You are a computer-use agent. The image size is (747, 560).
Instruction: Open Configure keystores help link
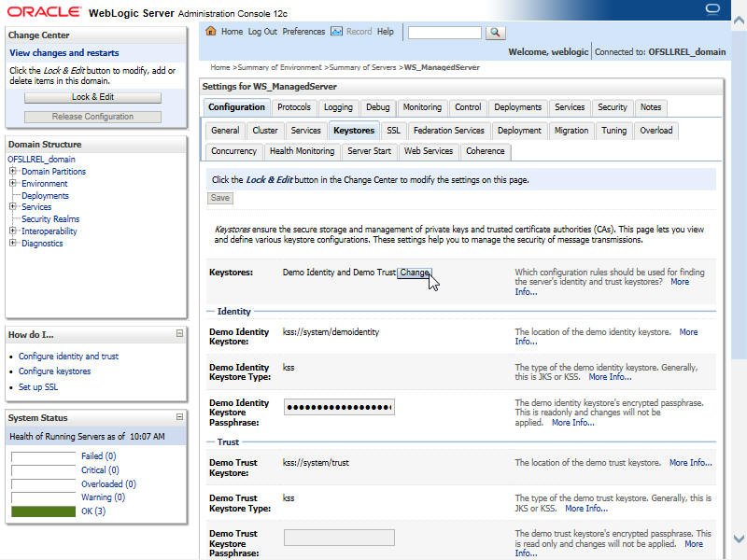(x=54, y=371)
